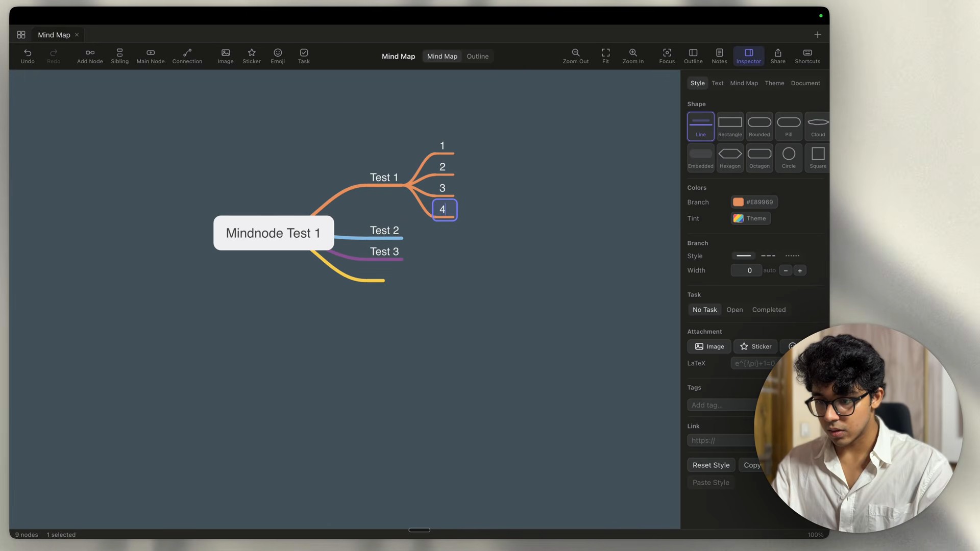Open the Emoji picker in toolbar

[278, 56]
